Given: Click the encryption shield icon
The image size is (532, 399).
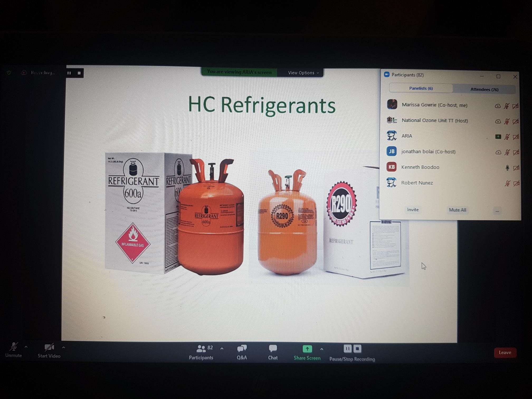Looking at the screenshot, I should click(9, 73).
